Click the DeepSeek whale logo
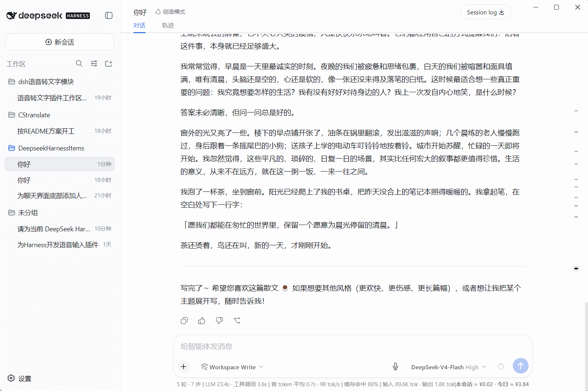The width and height of the screenshot is (588, 391). pyautogui.click(x=11, y=15)
